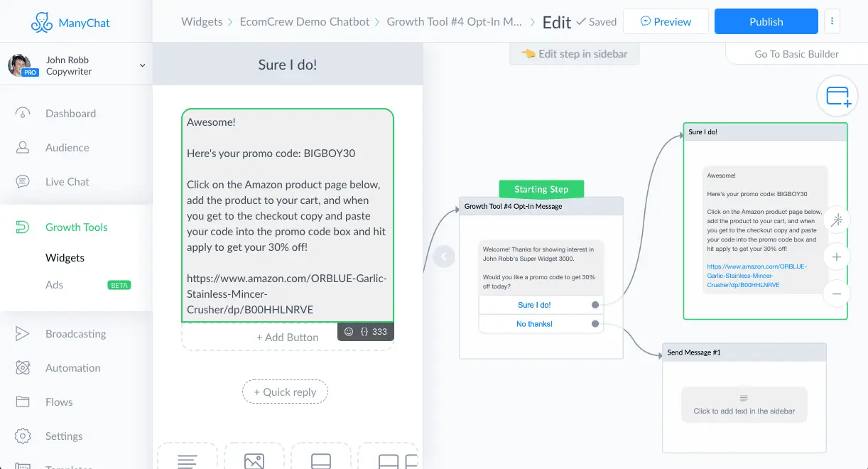Open Automation menu item

[72, 368]
